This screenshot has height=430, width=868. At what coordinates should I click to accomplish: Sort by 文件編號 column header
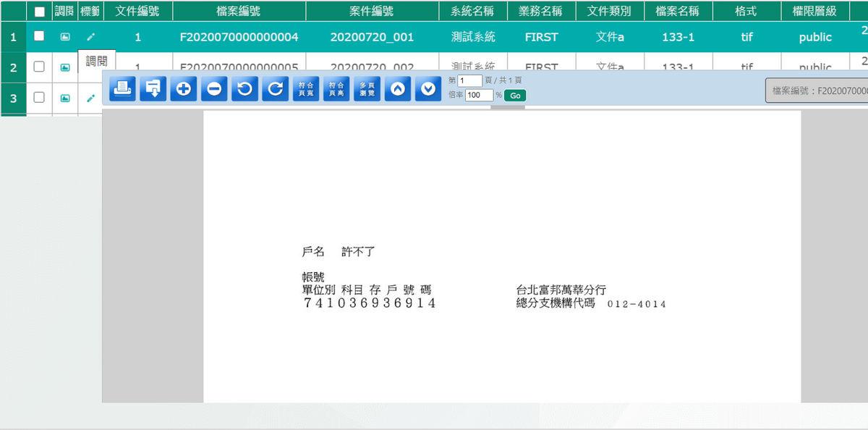pos(137,12)
